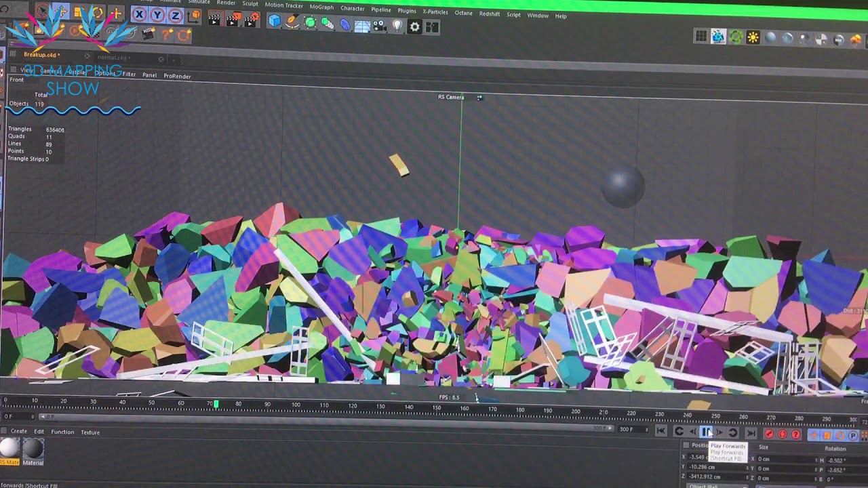
Task: Click the Play Forwards button
Action: tap(707, 432)
